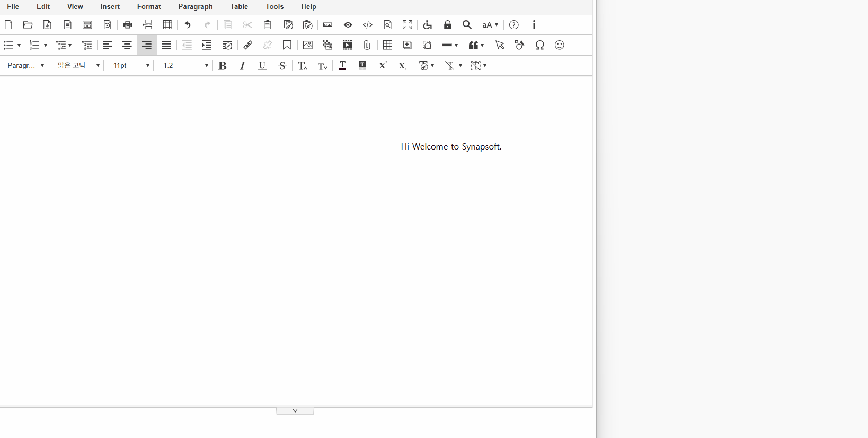Click the eye preview icon
Screen dimensions: 868x438
click(x=348, y=25)
